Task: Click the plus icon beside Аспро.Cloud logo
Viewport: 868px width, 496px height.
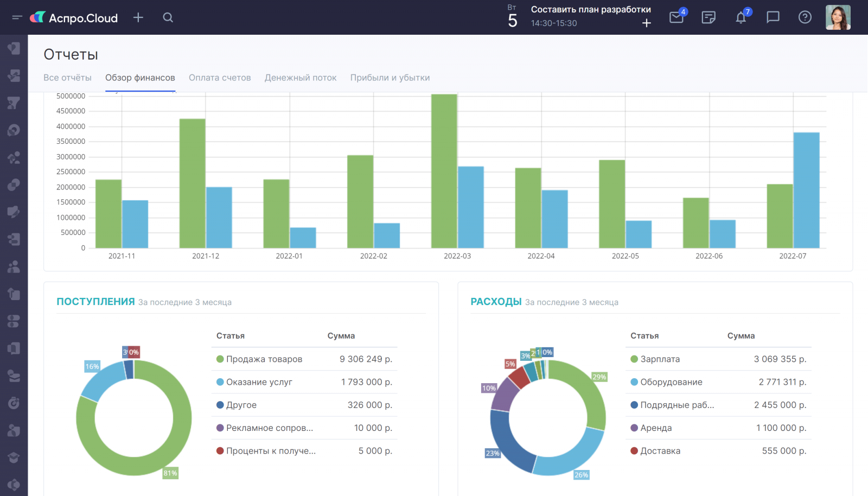Action: pyautogui.click(x=138, y=17)
